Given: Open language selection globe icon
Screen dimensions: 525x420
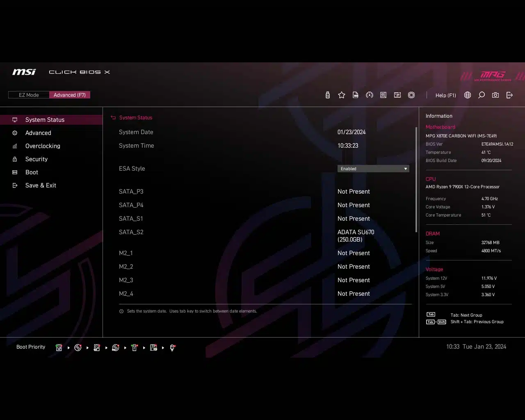Looking at the screenshot, I should tap(468, 95).
